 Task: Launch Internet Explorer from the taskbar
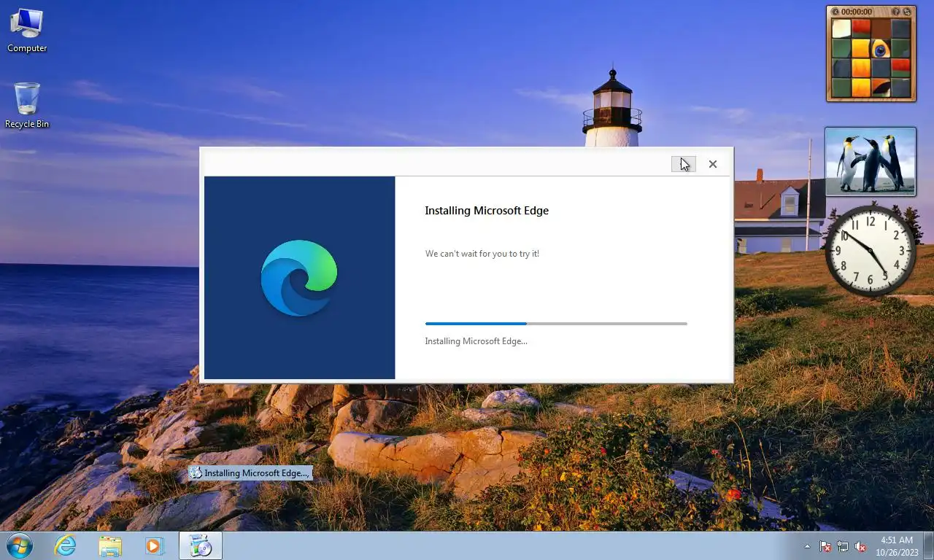[x=66, y=545]
